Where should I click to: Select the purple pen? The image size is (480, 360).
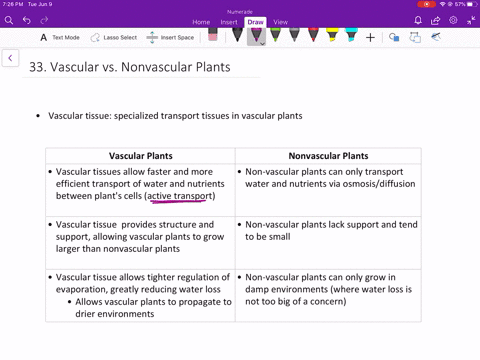tap(255, 35)
